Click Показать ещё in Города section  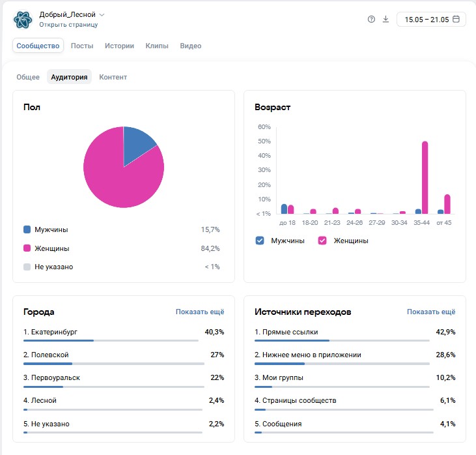tap(200, 312)
